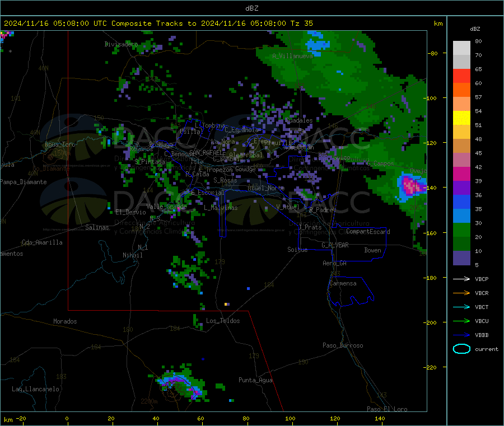Pick the red 60-65 dBZ legend swatch

[461, 76]
